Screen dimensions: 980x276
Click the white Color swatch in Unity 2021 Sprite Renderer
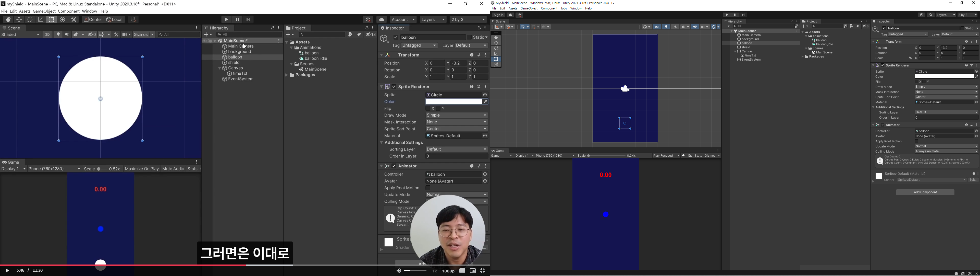[x=944, y=77]
